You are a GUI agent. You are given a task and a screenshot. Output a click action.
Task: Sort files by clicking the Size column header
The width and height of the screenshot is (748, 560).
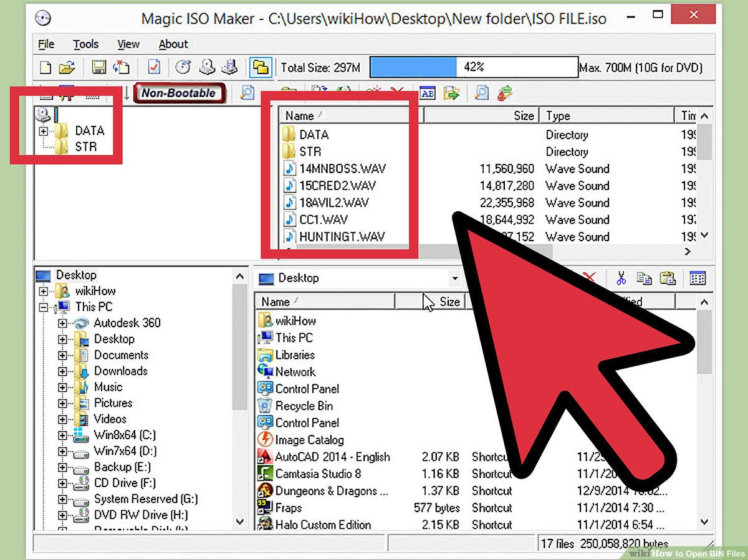(522, 115)
